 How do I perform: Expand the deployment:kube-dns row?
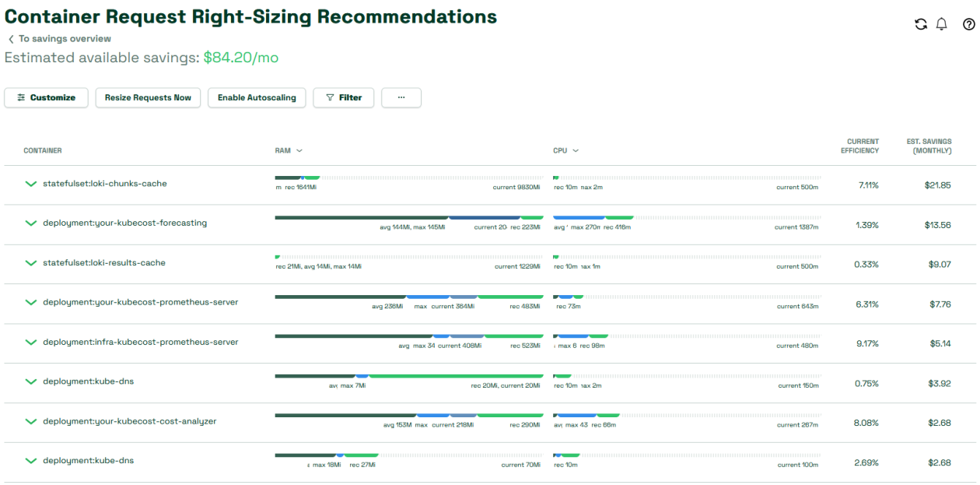[30, 382]
